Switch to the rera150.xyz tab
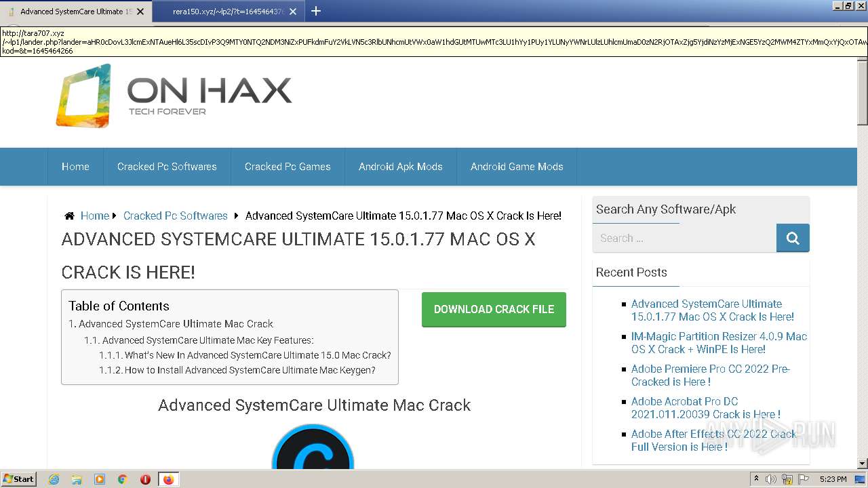 [x=228, y=12]
